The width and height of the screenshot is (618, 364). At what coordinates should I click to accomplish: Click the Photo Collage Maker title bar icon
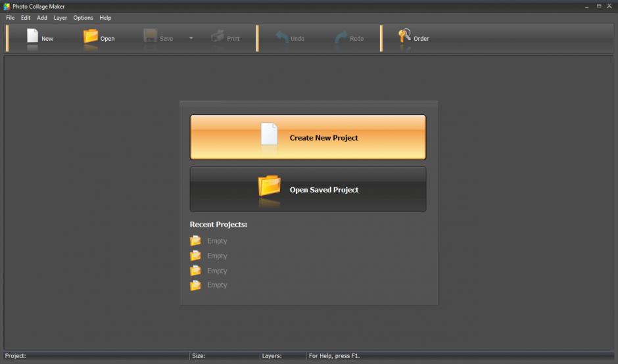click(x=7, y=7)
